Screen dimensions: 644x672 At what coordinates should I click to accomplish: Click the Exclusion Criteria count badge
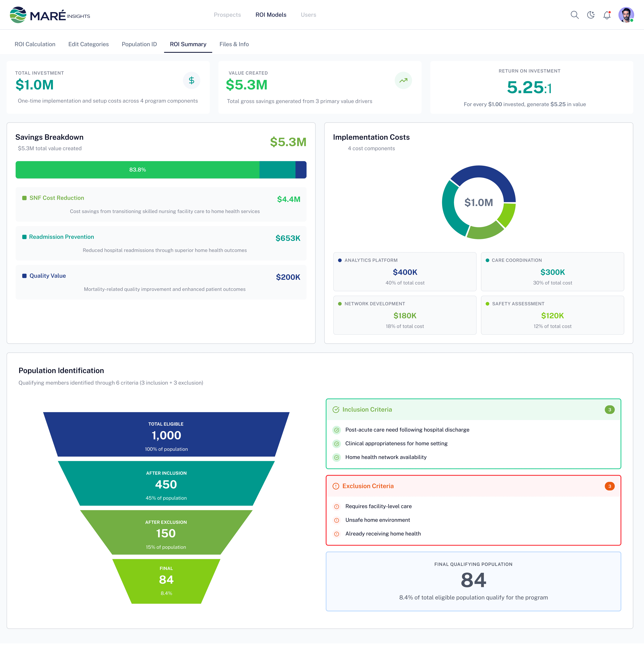click(609, 486)
